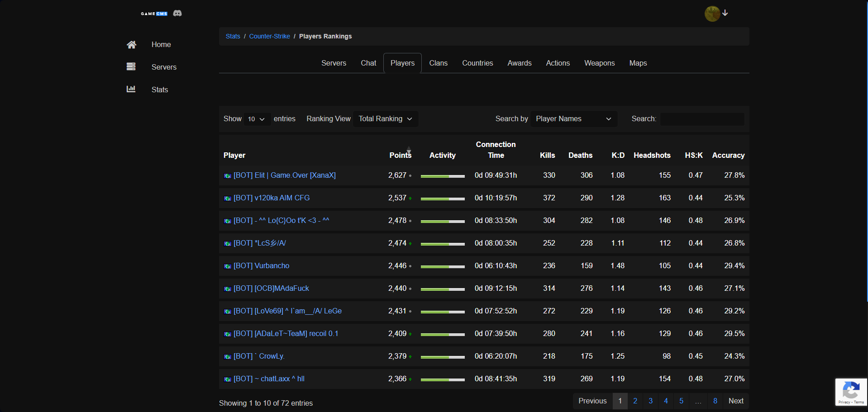Open player [BOT] ~ chatLaxx ^ hll
Viewport: 868px width, 412px height.
(x=269, y=379)
